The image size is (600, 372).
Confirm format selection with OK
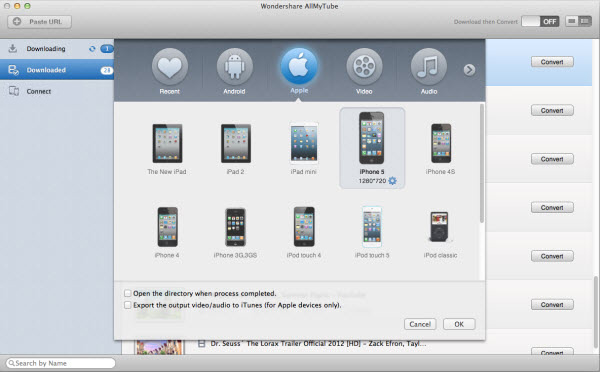pyautogui.click(x=459, y=324)
